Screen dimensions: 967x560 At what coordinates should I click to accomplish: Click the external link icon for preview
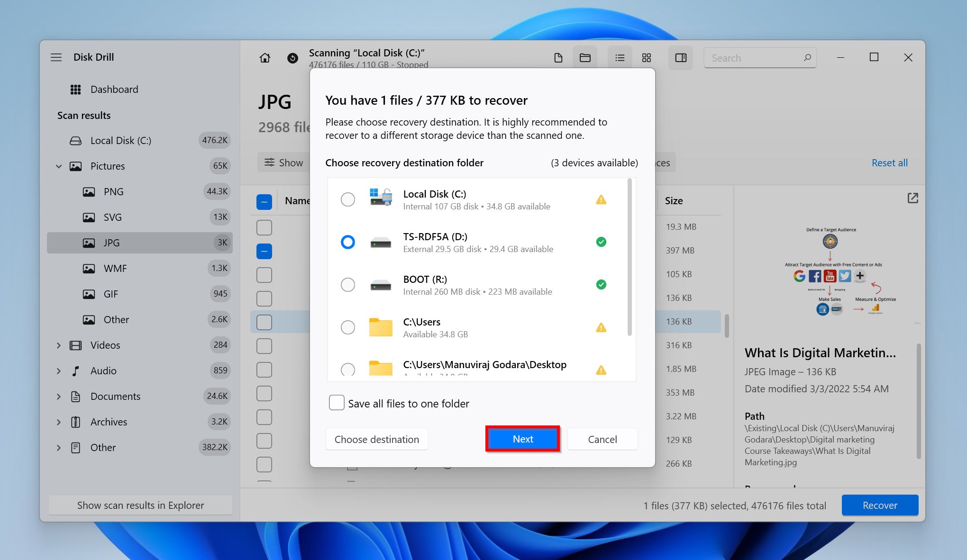pyautogui.click(x=913, y=199)
